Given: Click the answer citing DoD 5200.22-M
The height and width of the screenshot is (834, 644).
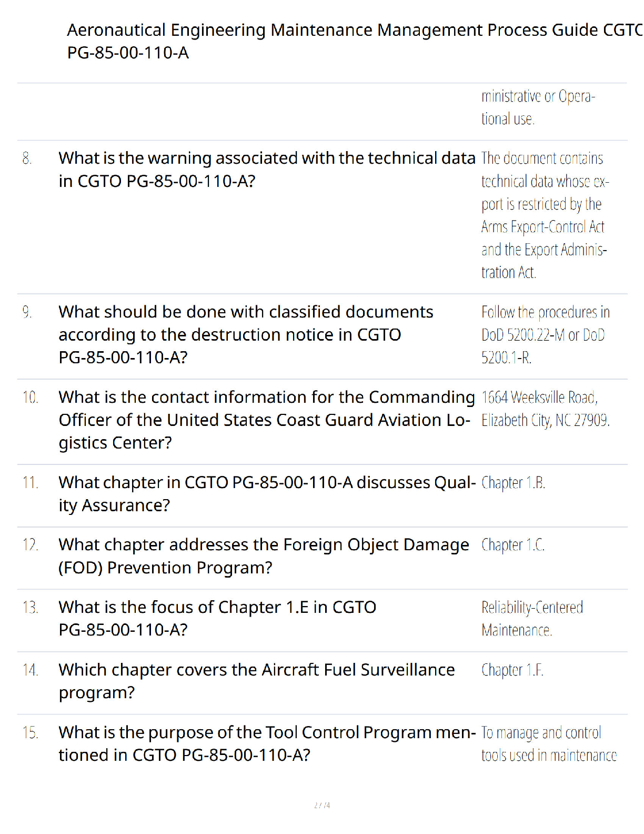Looking at the screenshot, I should (x=545, y=334).
